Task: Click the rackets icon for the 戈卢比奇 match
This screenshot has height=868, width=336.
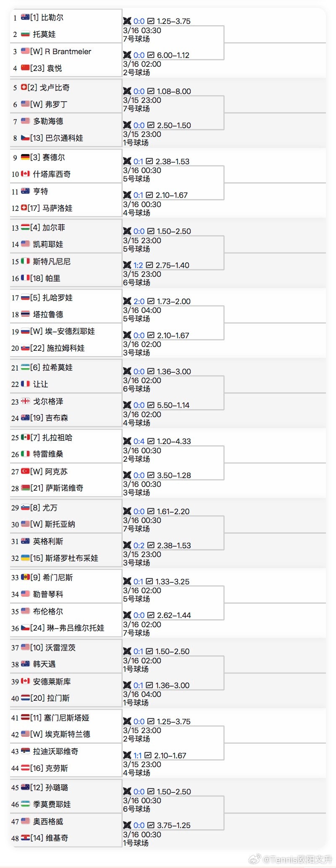Action: click(x=127, y=91)
